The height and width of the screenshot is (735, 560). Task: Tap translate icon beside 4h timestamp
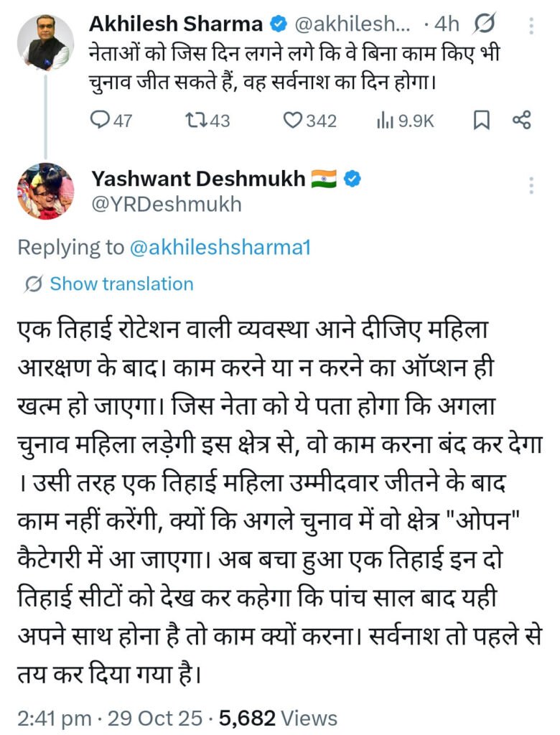(485, 24)
